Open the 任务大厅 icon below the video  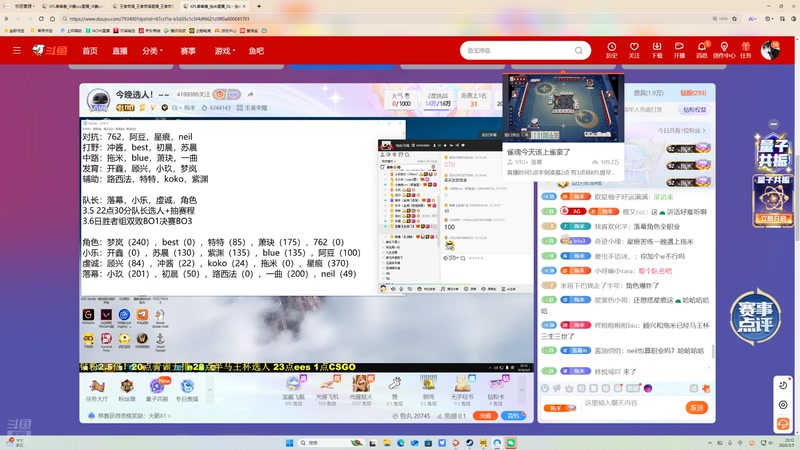[x=97, y=390]
